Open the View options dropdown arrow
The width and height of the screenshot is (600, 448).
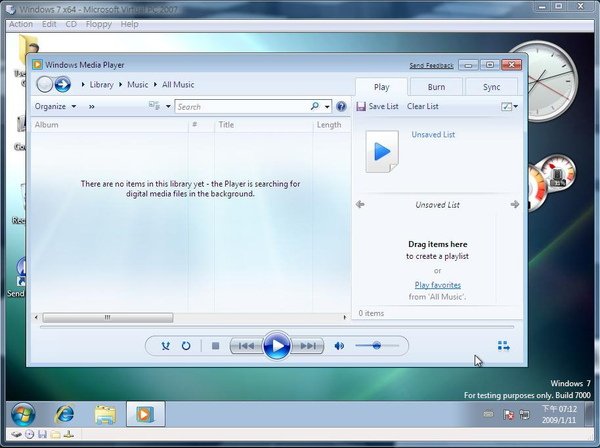click(x=168, y=106)
